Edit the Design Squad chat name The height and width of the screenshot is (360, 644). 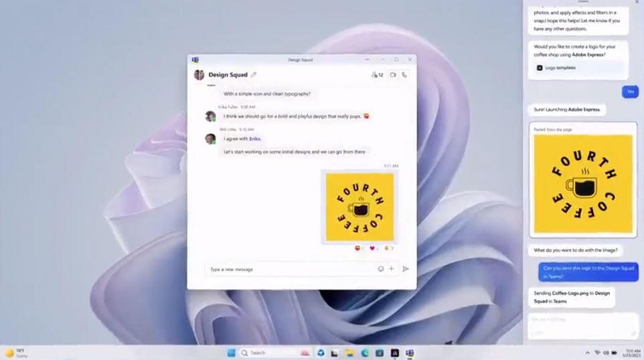254,75
